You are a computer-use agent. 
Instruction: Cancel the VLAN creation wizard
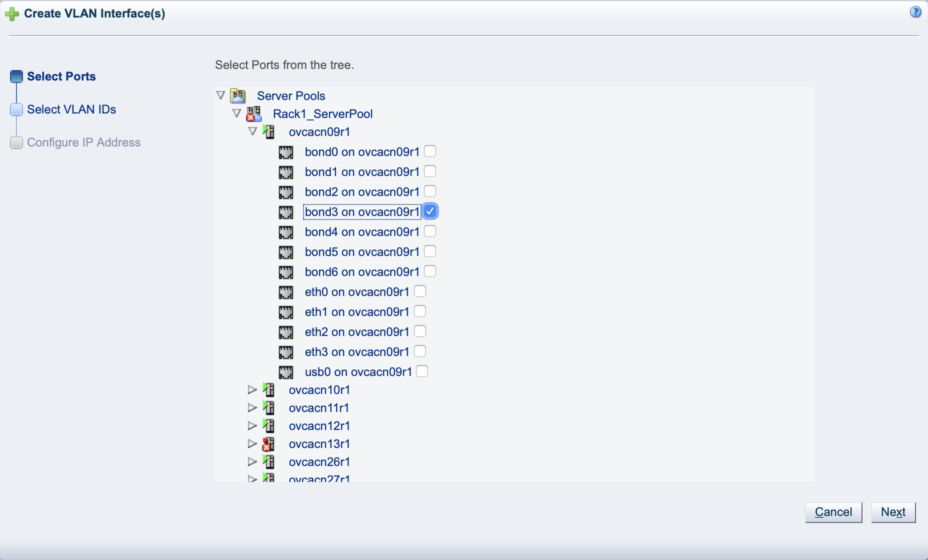click(833, 511)
